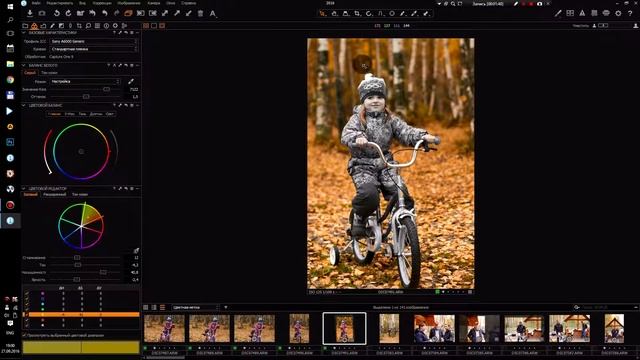Collapse the Base Characteristics panel chevron
The height and width of the screenshot is (360, 640).
(24, 32)
